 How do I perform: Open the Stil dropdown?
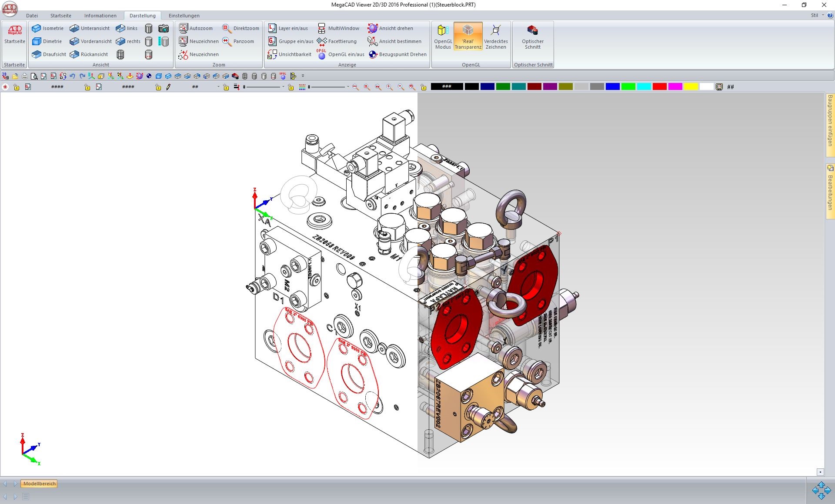tap(817, 15)
